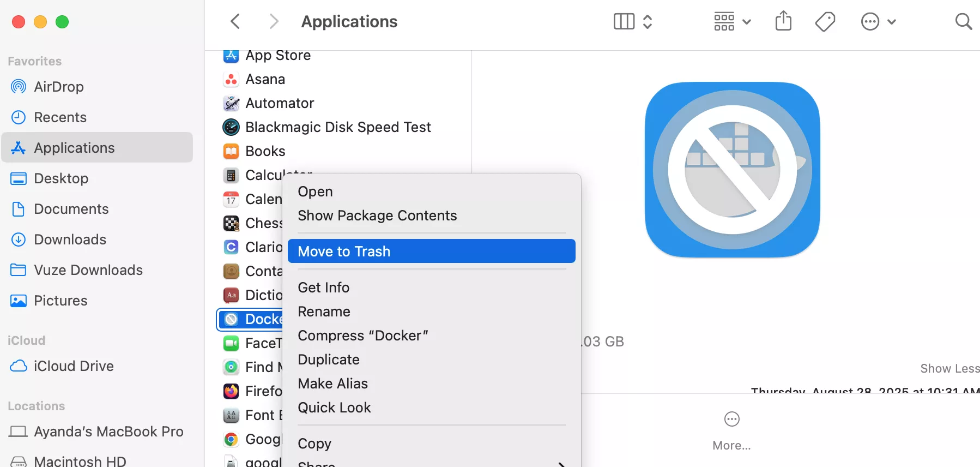Screen dimensions: 980x467
Task: Click the tag icon in toolbar
Action: pos(825,22)
